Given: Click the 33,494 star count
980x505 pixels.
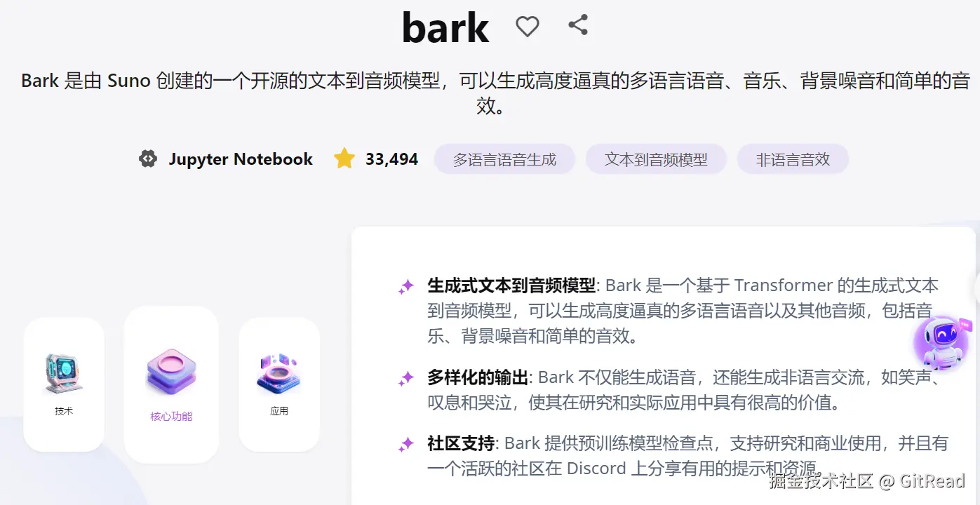Looking at the screenshot, I should (391, 159).
